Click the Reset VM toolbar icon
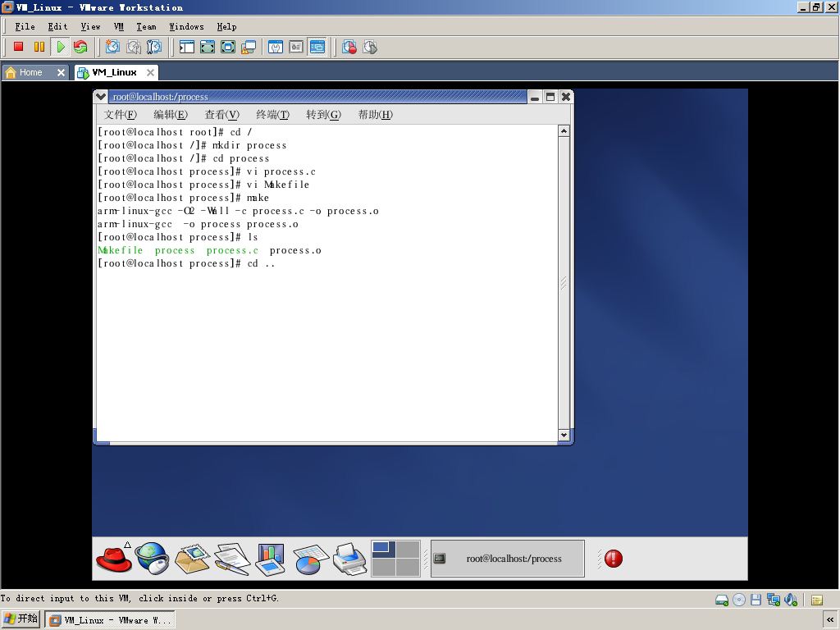This screenshot has width=840, height=630. (x=80, y=47)
